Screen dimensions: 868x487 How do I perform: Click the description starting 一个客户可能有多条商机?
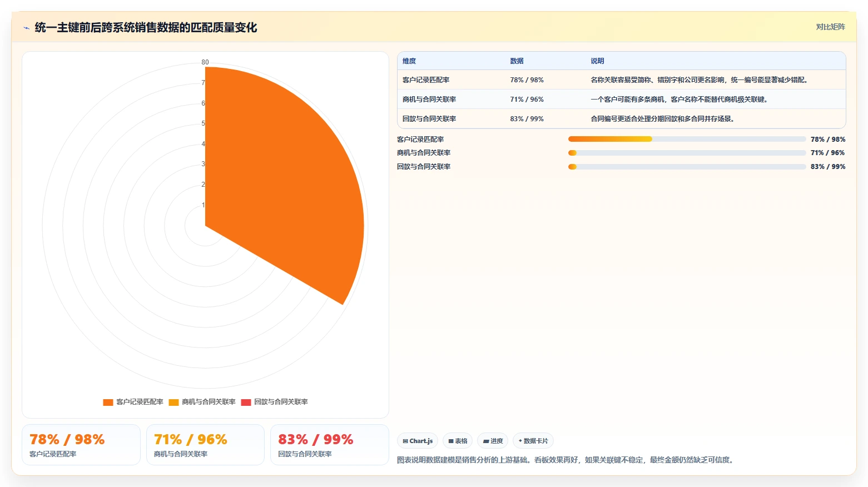point(680,100)
